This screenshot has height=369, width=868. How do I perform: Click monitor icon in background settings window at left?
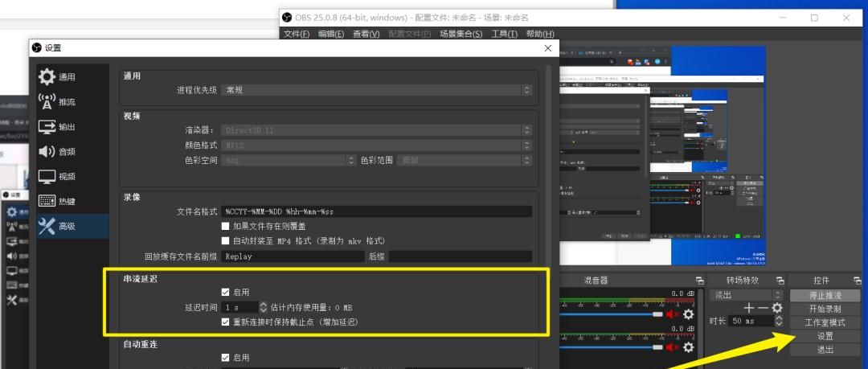(x=11, y=271)
